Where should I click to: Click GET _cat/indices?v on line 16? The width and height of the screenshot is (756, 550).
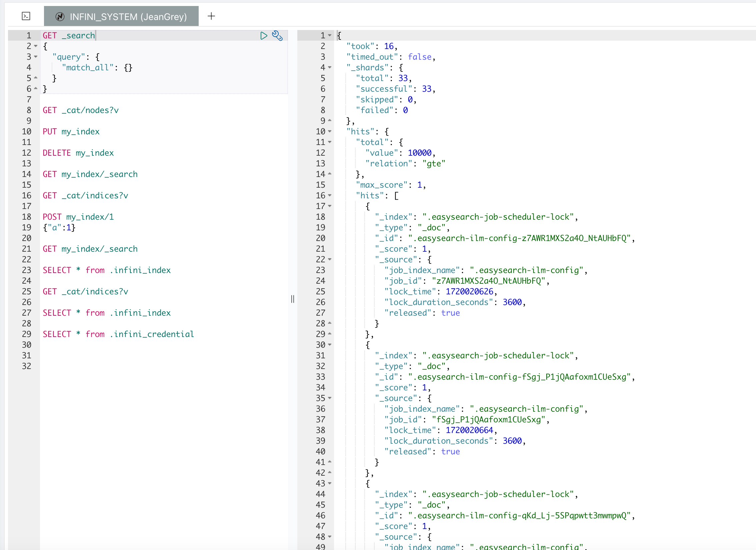pos(85,196)
